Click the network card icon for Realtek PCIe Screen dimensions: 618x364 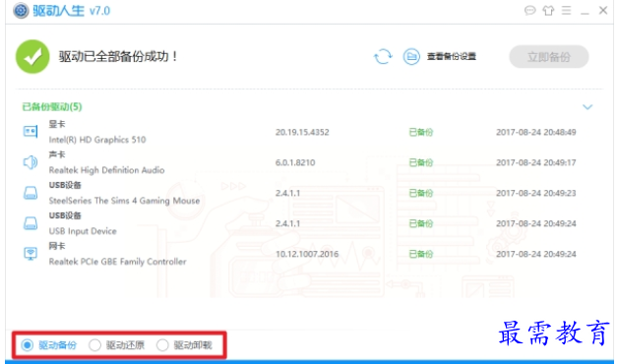(31, 253)
